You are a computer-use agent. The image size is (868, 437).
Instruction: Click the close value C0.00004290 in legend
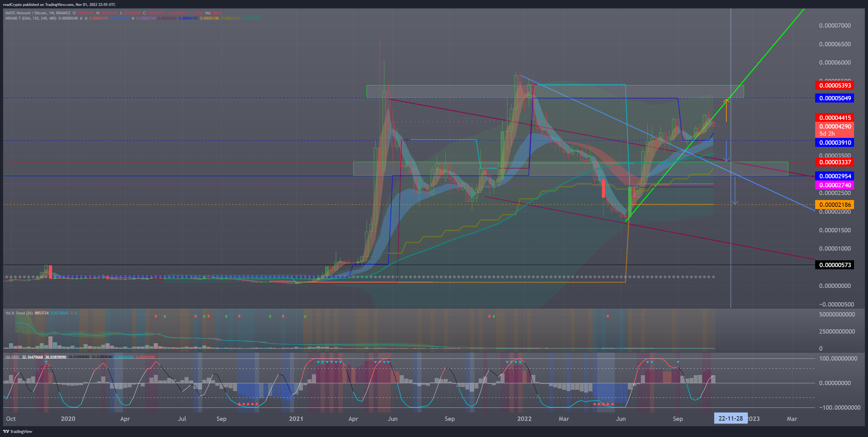coord(154,13)
